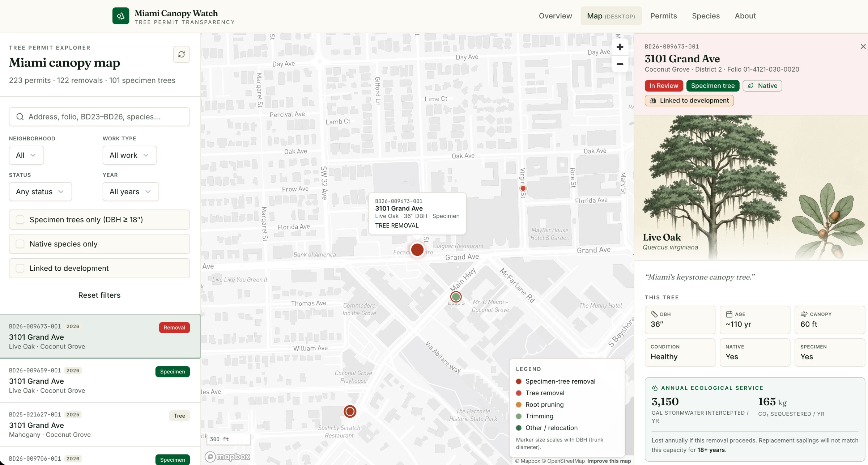Image resolution: width=868 pixels, height=465 pixels.
Task: Click the Removal tag on first permit
Action: click(174, 327)
